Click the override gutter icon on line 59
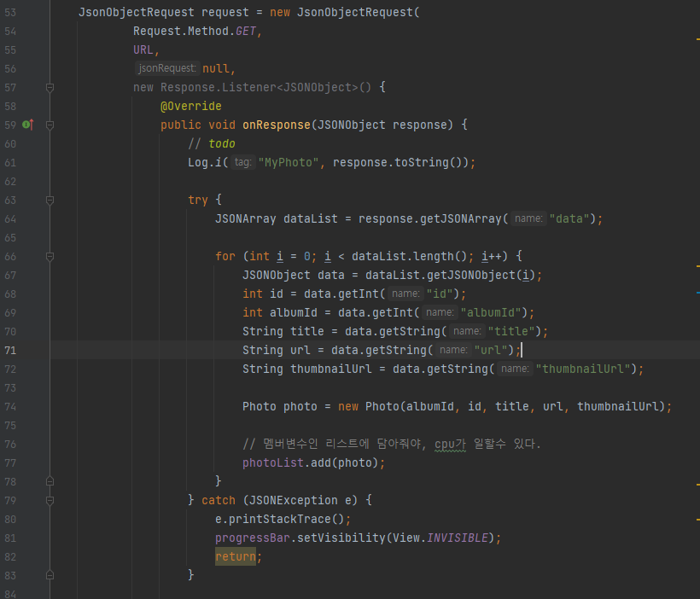The width and height of the screenshot is (700, 599). 27,125
